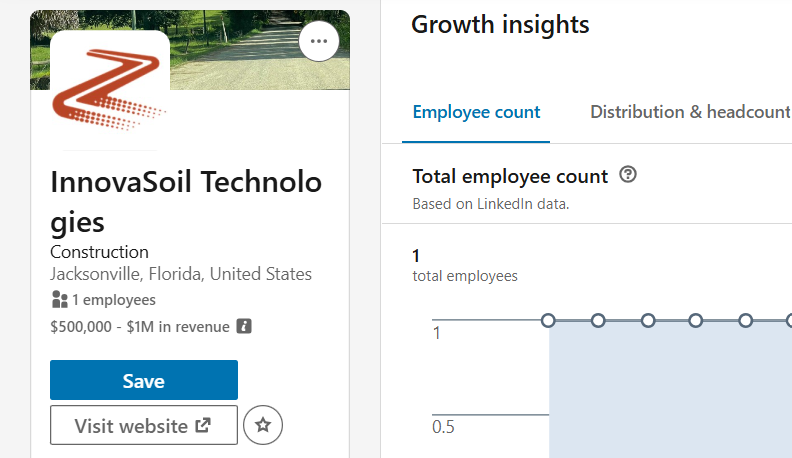Click the 1 employees link
Viewport: 792px width, 458px height.
(114, 300)
